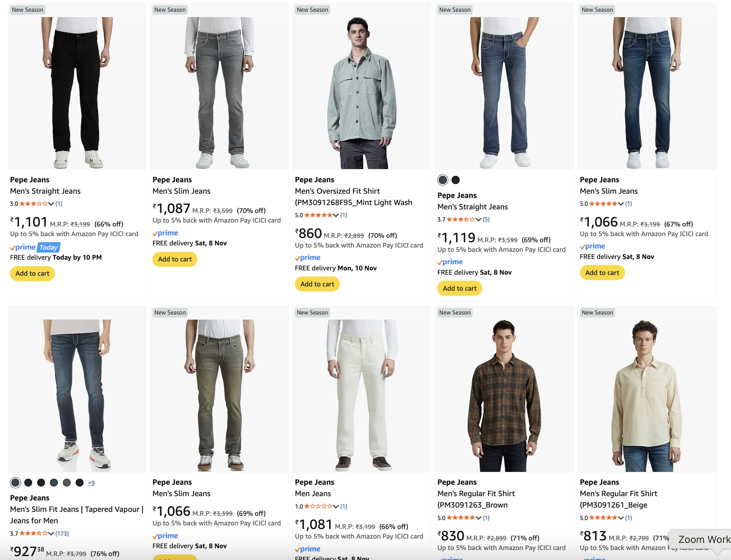
Task: Show the +9 more colors link
Action: pos(91,483)
